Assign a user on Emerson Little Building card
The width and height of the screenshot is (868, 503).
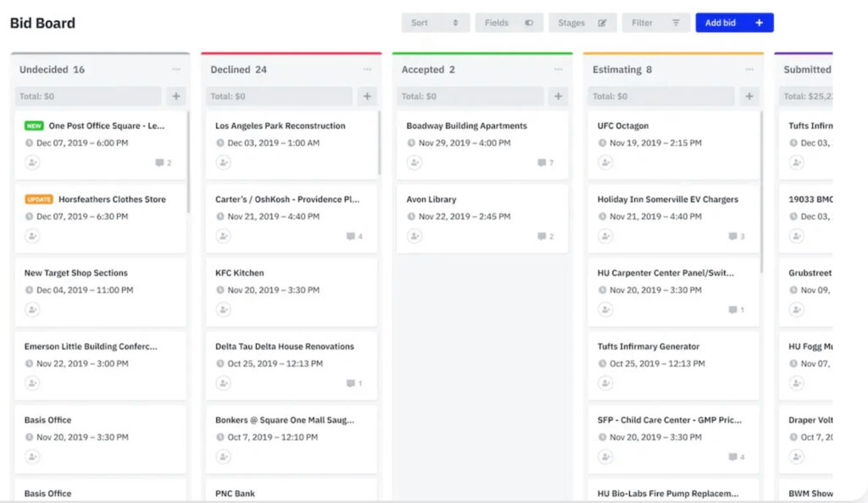32,383
